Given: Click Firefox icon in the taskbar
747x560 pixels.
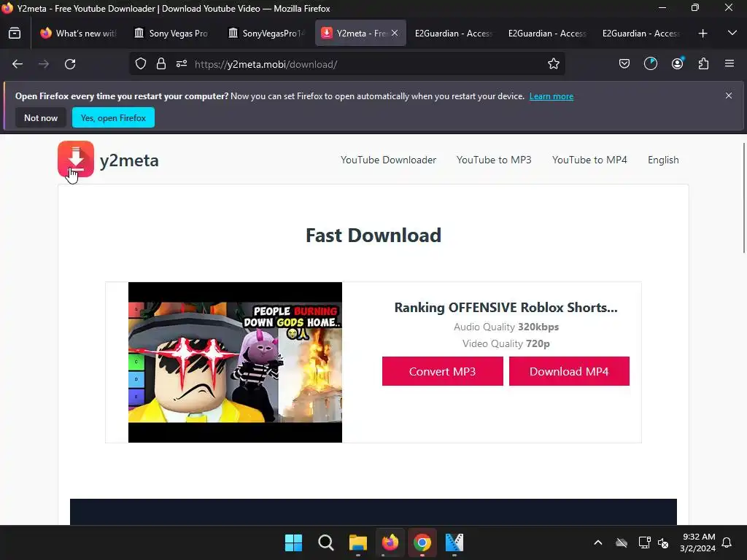Looking at the screenshot, I should 390,542.
